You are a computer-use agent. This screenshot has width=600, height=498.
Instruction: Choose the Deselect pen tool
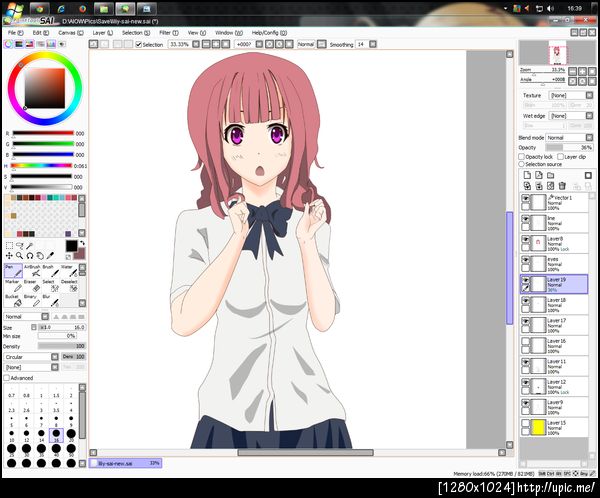click(69, 286)
